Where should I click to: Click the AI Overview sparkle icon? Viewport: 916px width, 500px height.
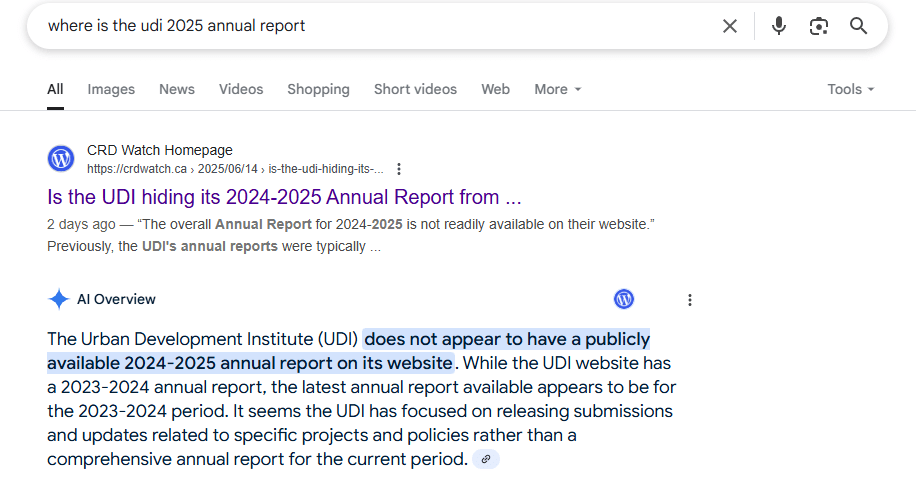coord(59,299)
